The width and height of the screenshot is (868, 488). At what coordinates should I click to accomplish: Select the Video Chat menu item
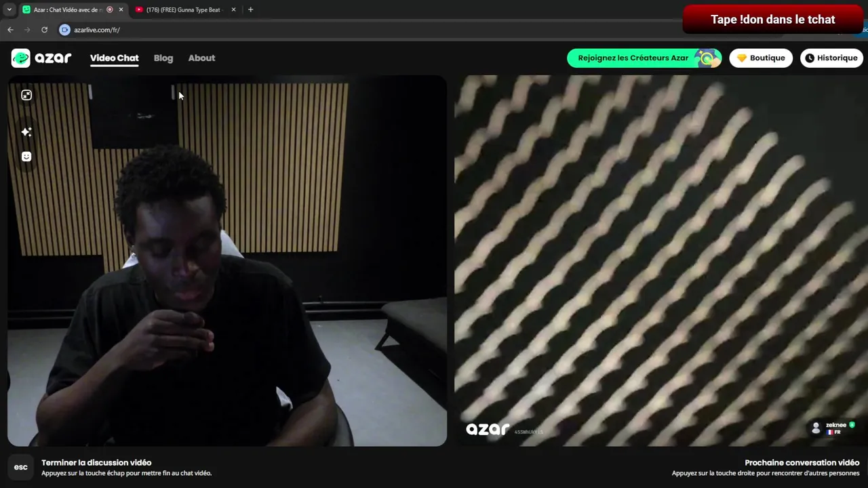(114, 58)
